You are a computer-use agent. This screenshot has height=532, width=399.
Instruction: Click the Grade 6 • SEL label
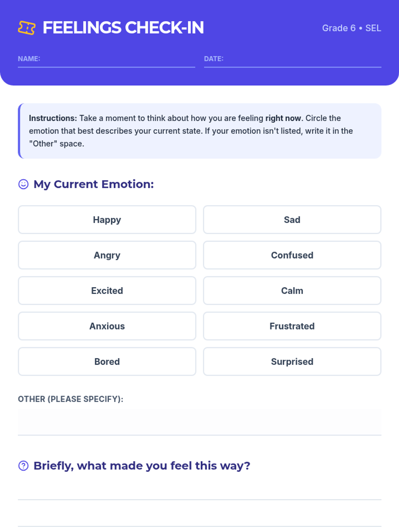click(351, 28)
